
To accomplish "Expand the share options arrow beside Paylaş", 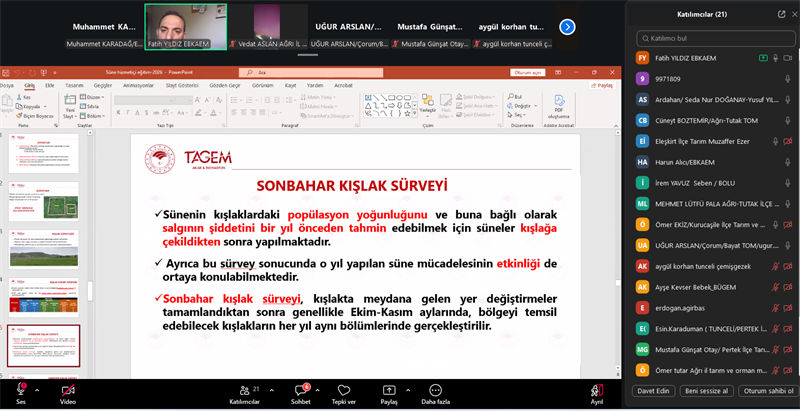I will pos(407,388).
